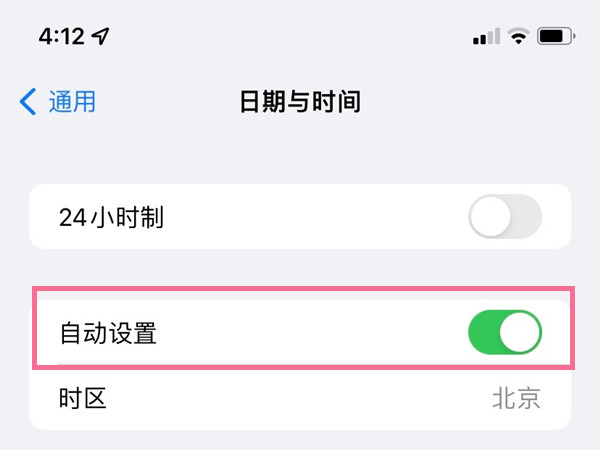Turn off the 自动设置 switch
The height and width of the screenshot is (450, 600).
[505, 333]
